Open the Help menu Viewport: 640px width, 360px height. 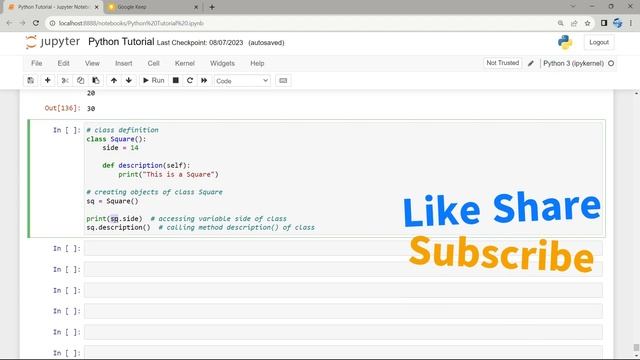point(257,63)
